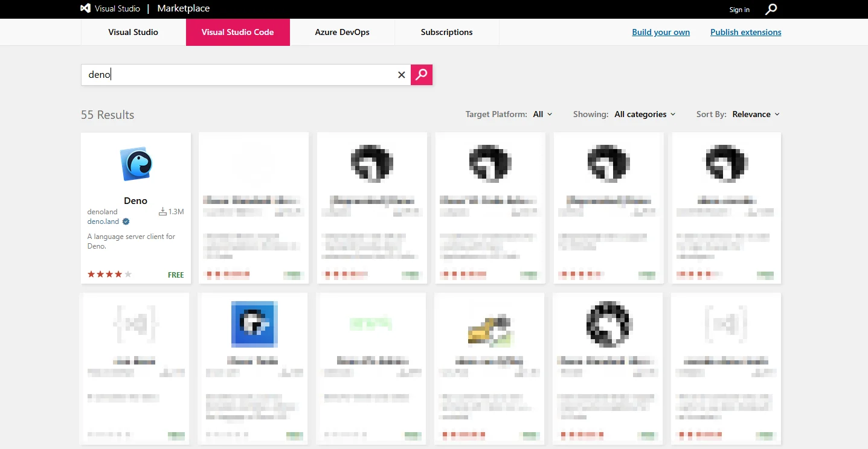Clear the search box with X icon
Screen dimensions: 868x449
pos(401,75)
